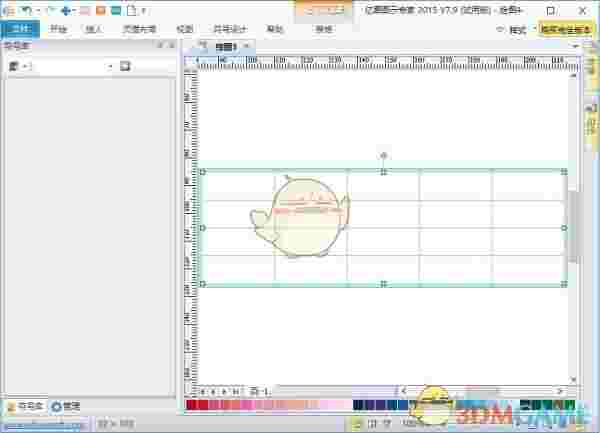Image resolution: width=600 pixels, height=433 pixels.
Task: Select the 页-1 page tab
Action: 260,391
